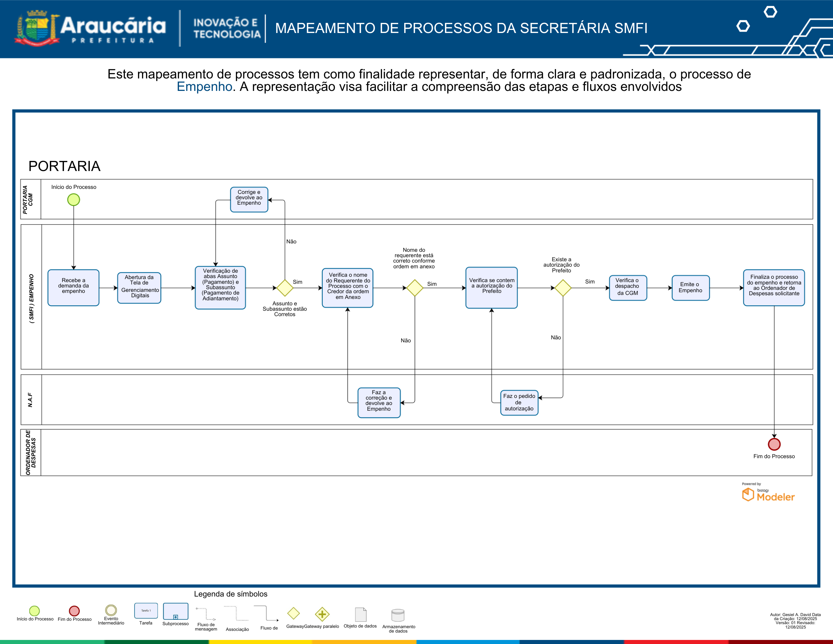Select 'Faz o pedido de autorização' task

pos(519,403)
